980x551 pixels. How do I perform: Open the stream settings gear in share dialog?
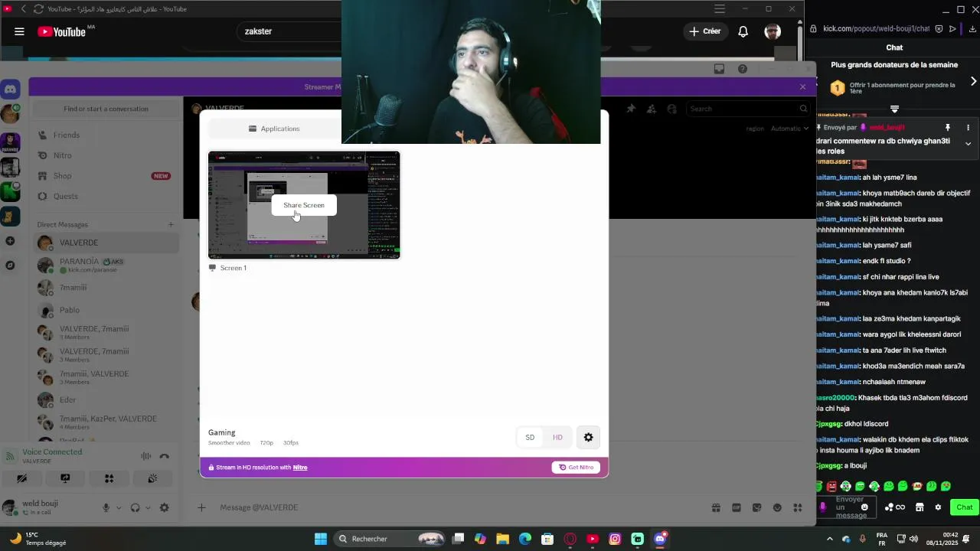point(588,438)
